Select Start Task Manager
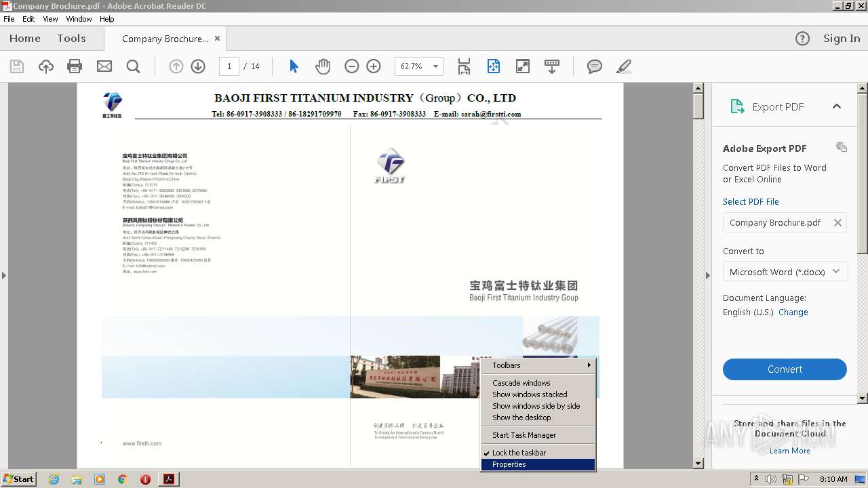The width and height of the screenshot is (868, 488). point(538,435)
